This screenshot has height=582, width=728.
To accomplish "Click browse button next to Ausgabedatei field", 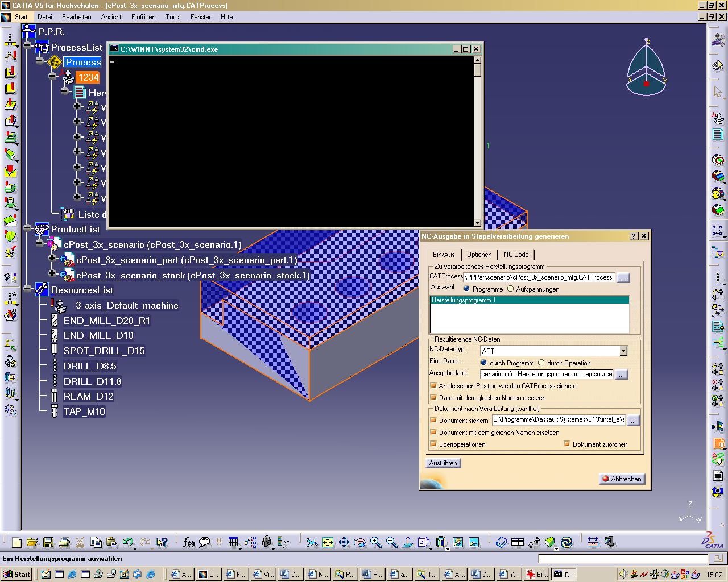I will 621,375.
